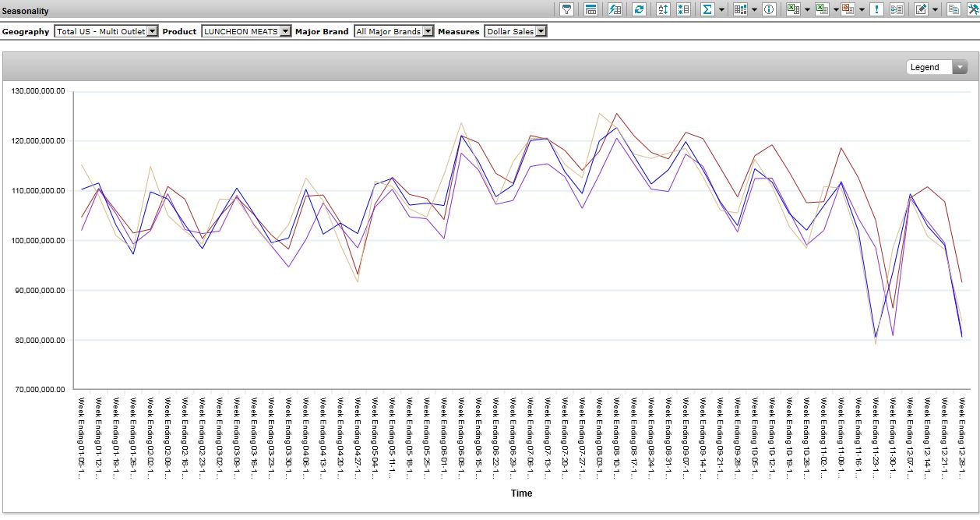Click the information circle icon
The height and width of the screenshot is (520, 980).
[x=769, y=9]
